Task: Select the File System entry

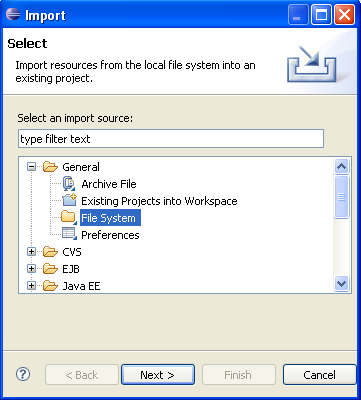Action: 109,218
